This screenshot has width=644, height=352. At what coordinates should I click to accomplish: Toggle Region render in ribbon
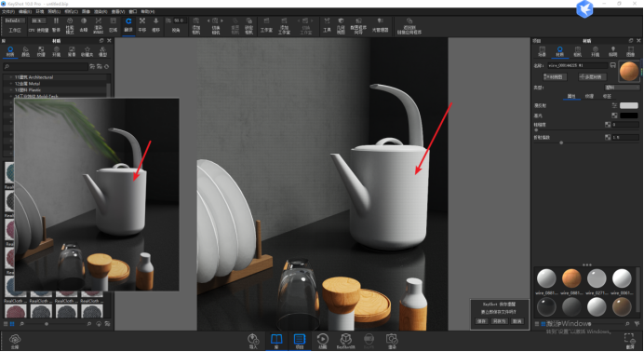click(x=113, y=24)
